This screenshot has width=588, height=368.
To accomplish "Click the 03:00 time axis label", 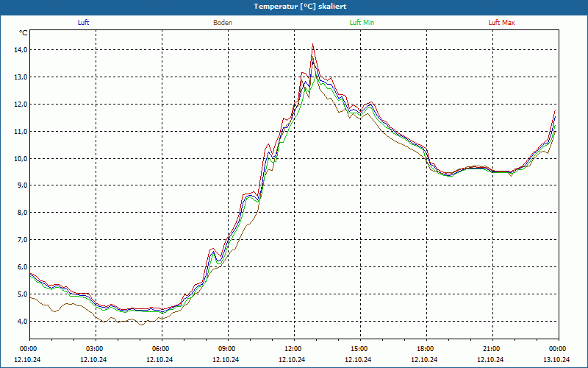I will 95,349.
